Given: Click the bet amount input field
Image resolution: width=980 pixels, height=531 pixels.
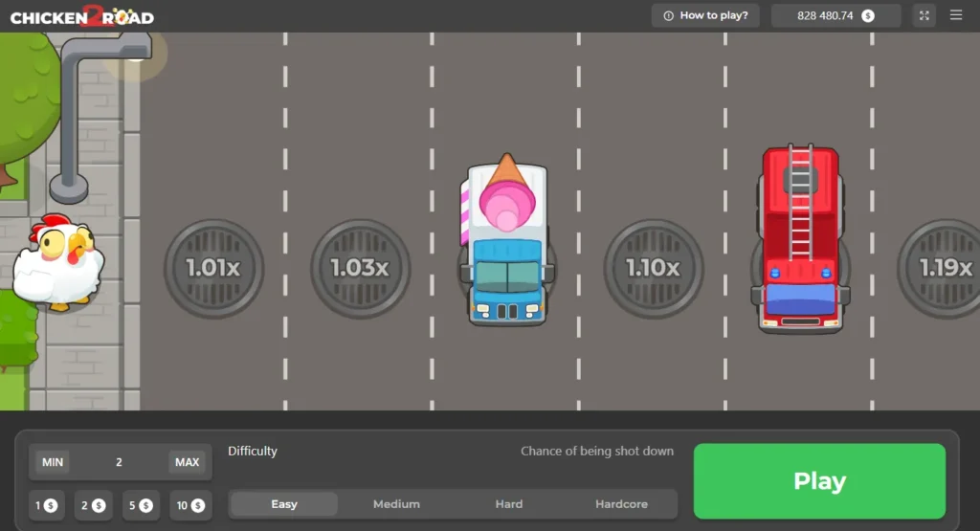Looking at the screenshot, I should coord(120,462).
